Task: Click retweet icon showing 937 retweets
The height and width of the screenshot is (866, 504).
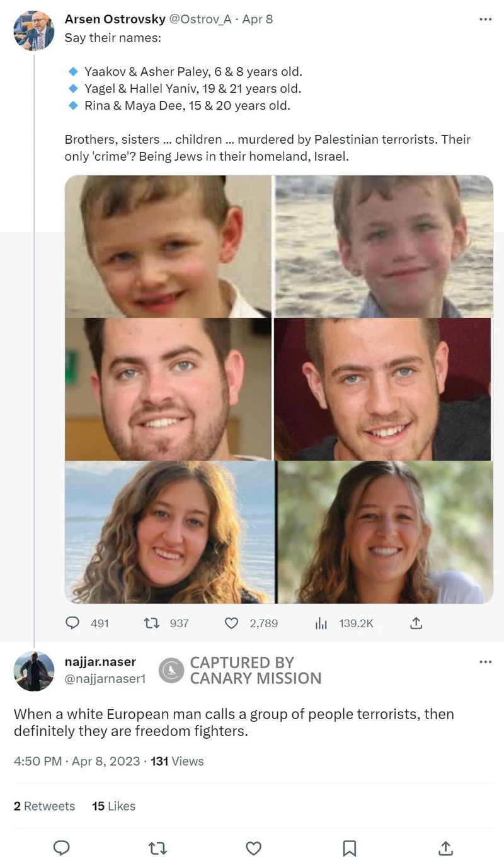Action: (151, 623)
